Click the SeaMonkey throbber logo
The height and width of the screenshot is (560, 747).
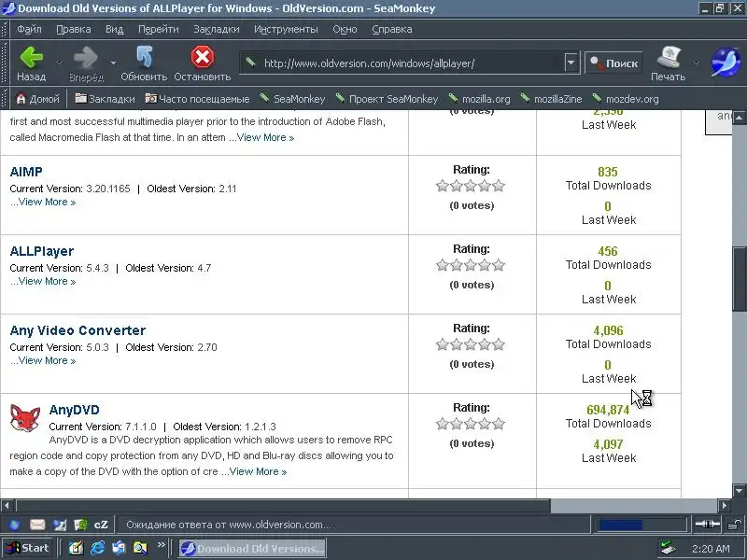(x=726, y=63)
